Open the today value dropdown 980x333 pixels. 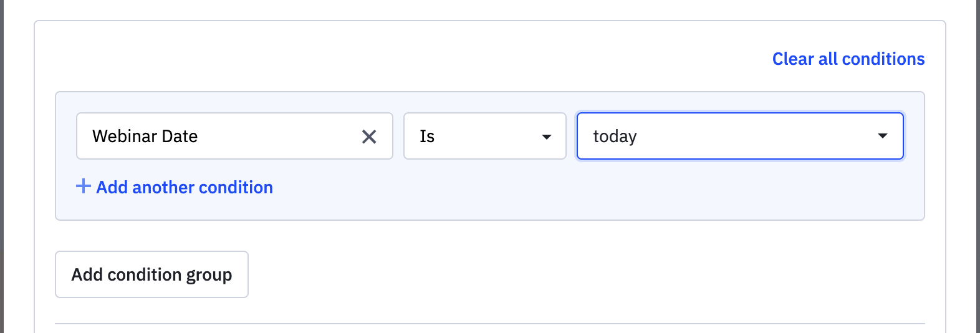[739, 136]
